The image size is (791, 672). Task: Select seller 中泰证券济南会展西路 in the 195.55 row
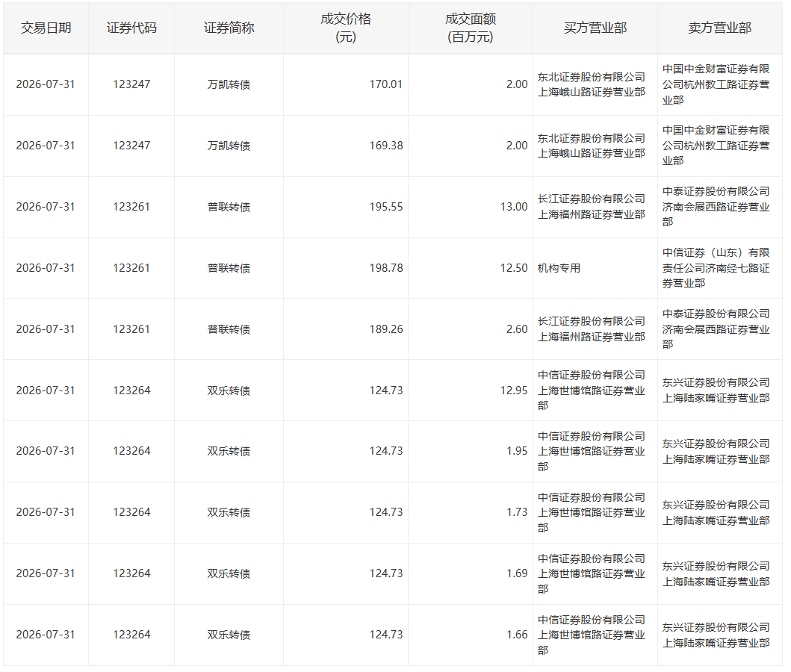[716, 207]
